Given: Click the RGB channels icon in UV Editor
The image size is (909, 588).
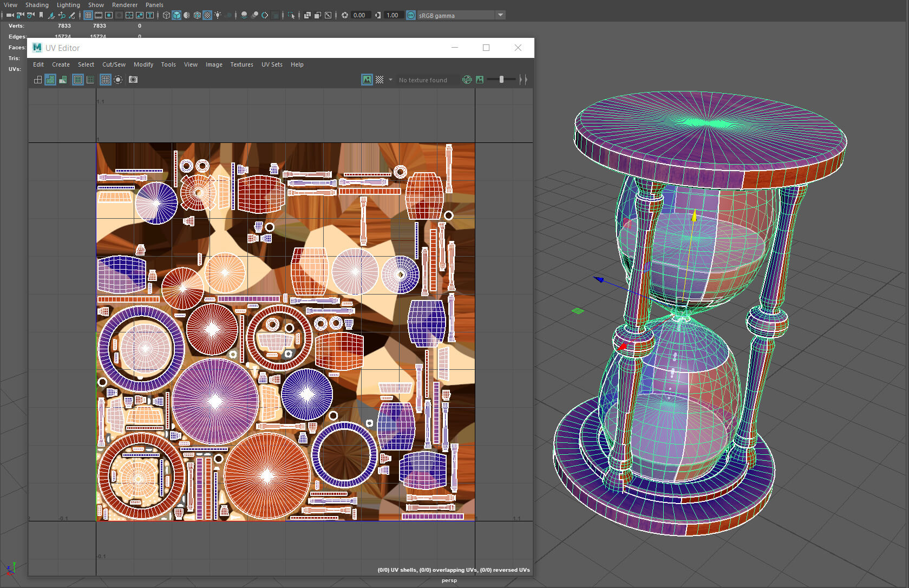Looking at the screenshot, I should [467, 80].
